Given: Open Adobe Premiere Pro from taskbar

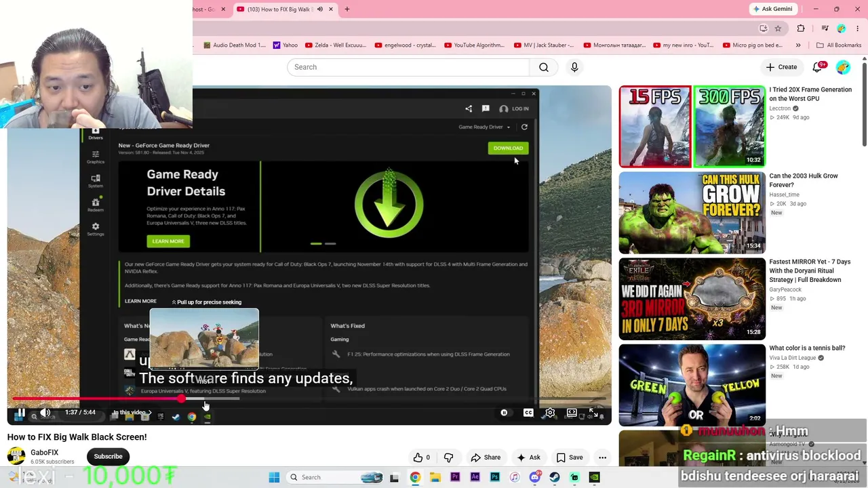Looking at the screenshot, I should click(x=455, y=477).
